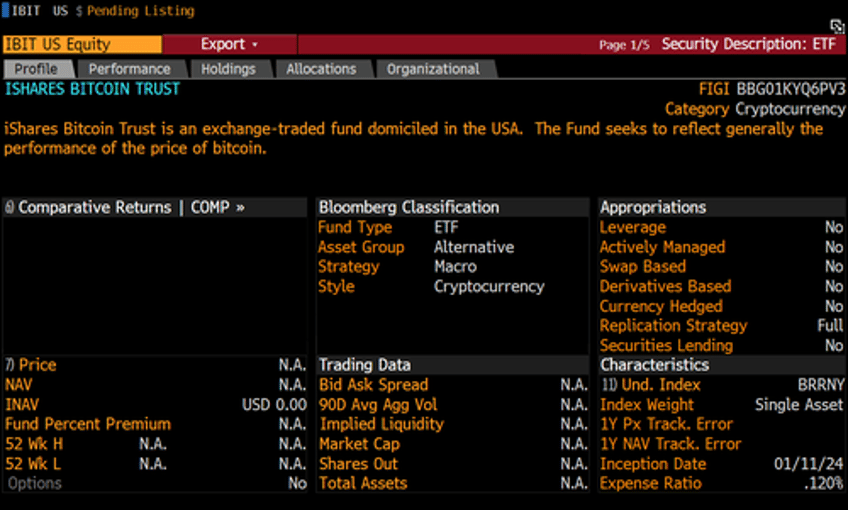Click the Leverage row label
The image size is (848, 510).
(x=633, y=227)
